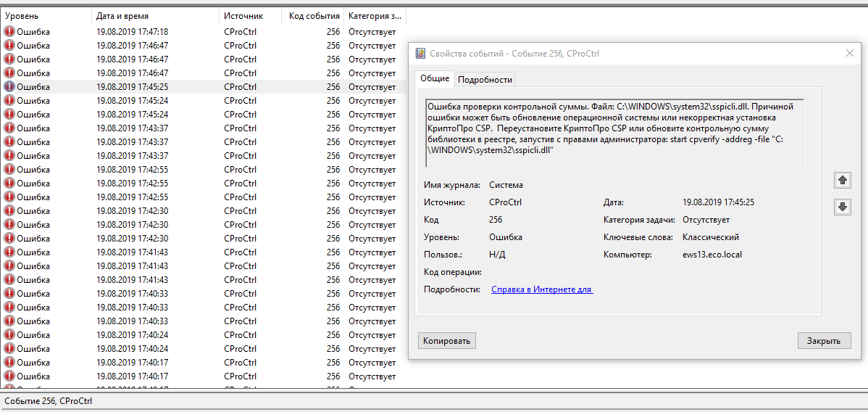This screenshot has width=868, height=412.
Task: Click the CProCtrl source cell in the 17:47:18 row
Action: pyautogui.click(x=241, y=32)
